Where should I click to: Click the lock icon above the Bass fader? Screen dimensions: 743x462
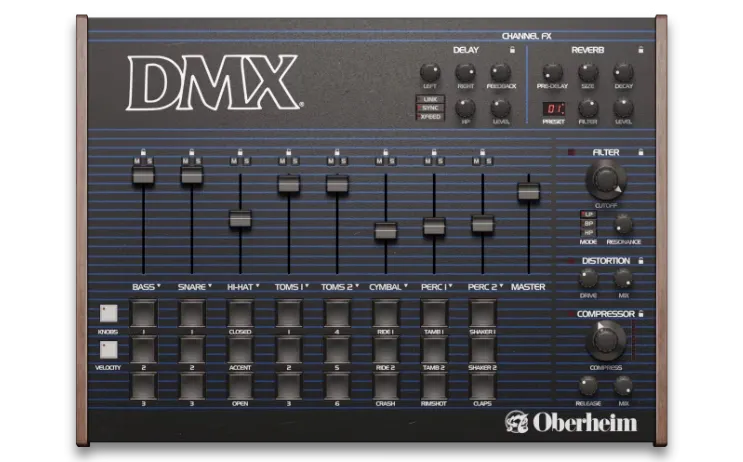143,153
